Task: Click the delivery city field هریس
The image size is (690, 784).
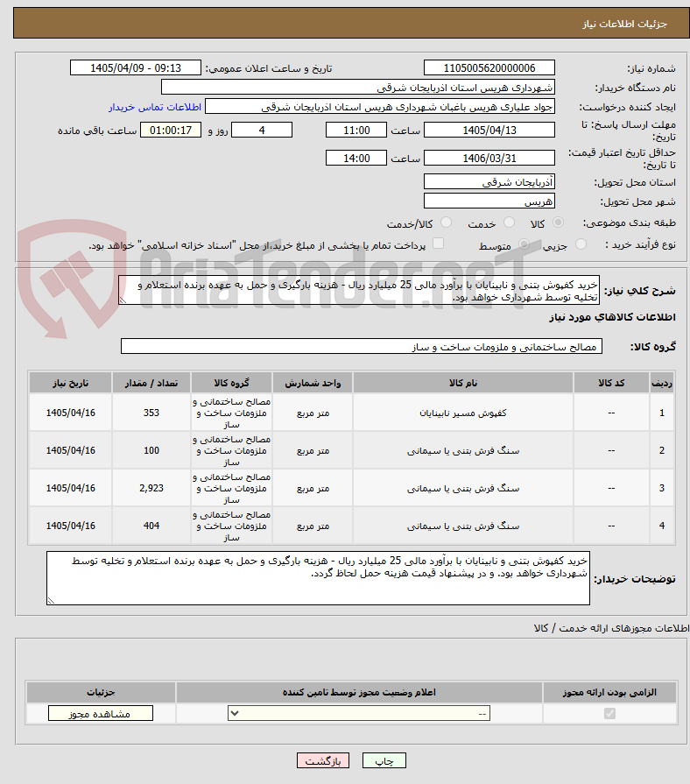Action: point(489,201)
